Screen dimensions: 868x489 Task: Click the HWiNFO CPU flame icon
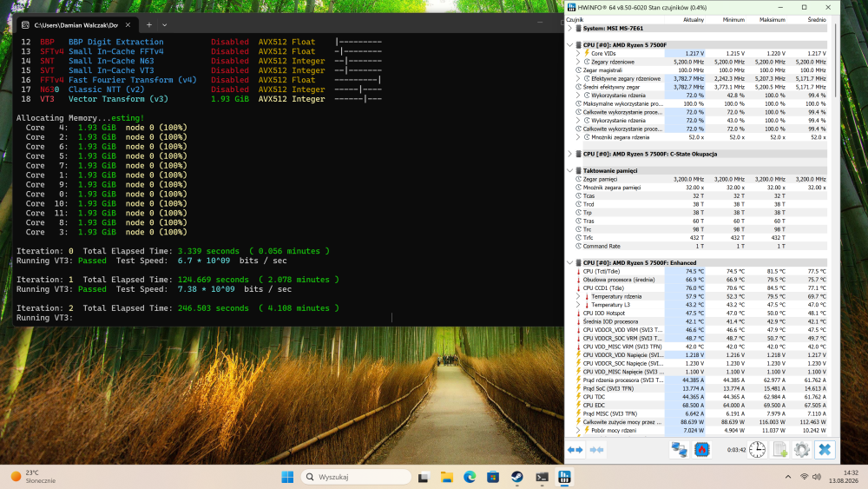coord(702,450)
